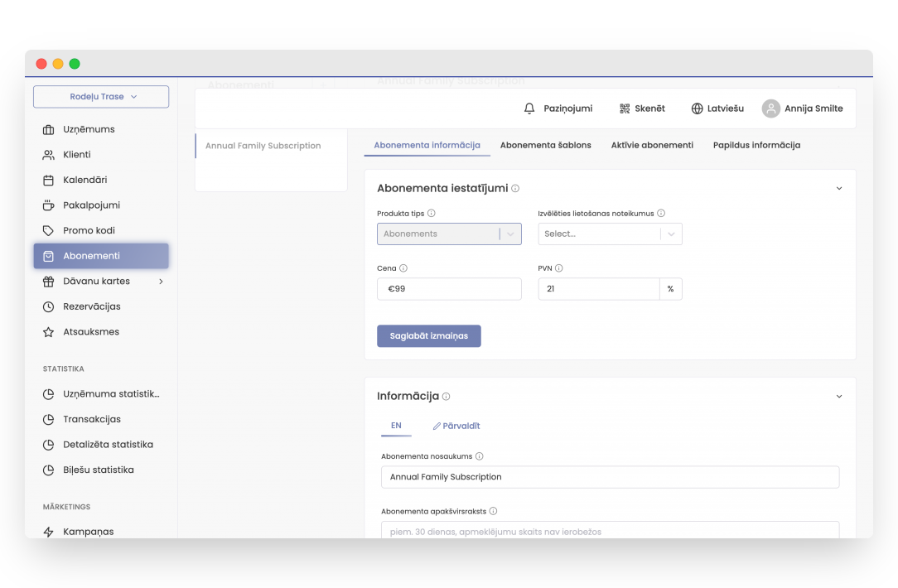Open Rezervācijas in the sidebar
898x588 pixels.
point(92,306)
